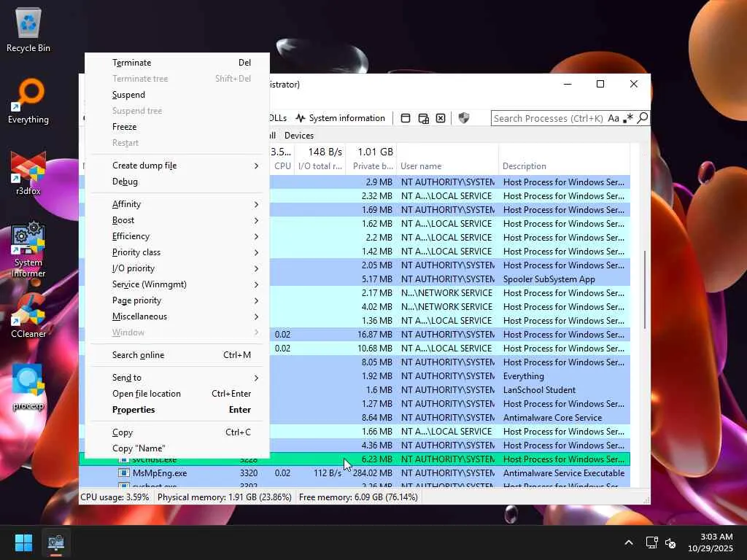
Task: Click the process list vertical scrollbar
Action: [645, 289]
